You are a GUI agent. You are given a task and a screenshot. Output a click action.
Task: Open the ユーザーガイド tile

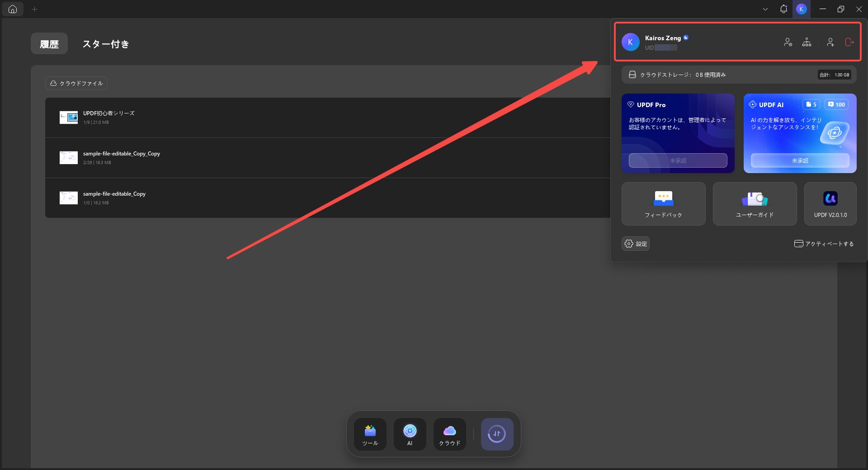[755, 204]
